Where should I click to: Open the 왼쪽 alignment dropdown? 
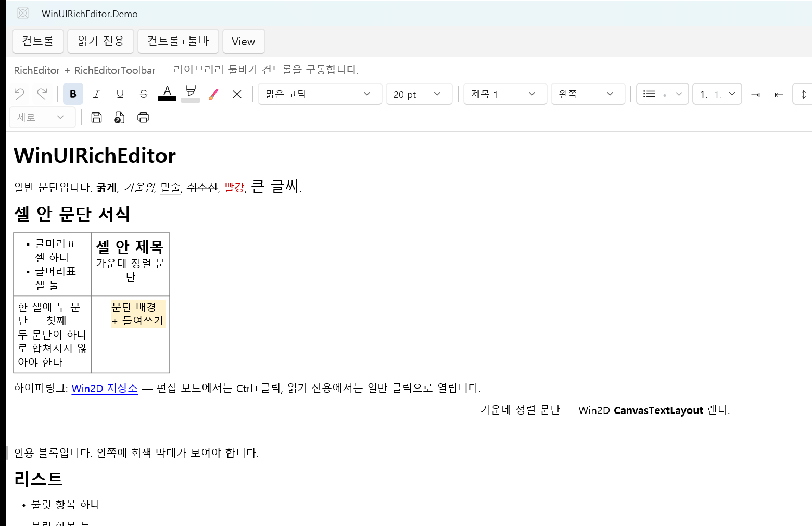[x=588, y=94]
